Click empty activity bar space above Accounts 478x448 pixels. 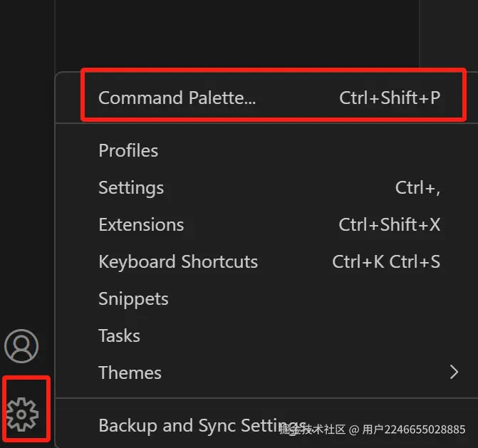pos(26,178)
